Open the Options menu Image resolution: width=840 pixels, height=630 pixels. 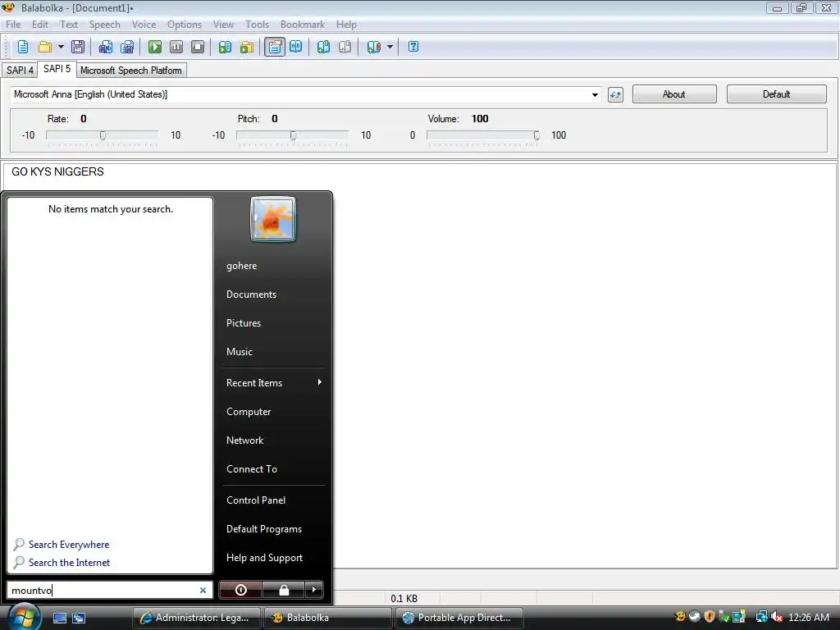click(x=185, y=24)
